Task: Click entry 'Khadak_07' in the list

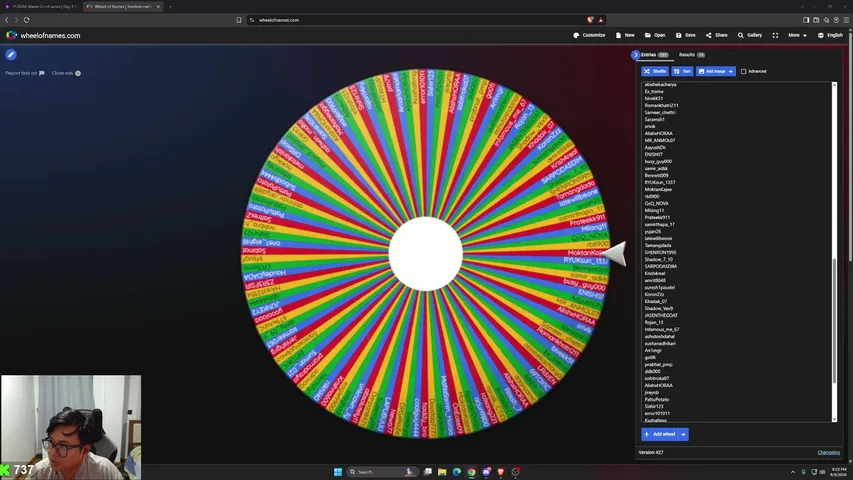Action: 656,301
